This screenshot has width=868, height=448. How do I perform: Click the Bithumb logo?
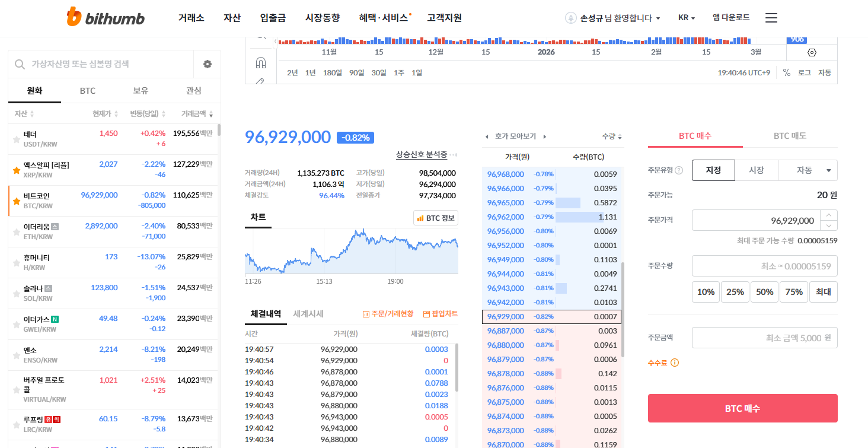click(104, 17)
